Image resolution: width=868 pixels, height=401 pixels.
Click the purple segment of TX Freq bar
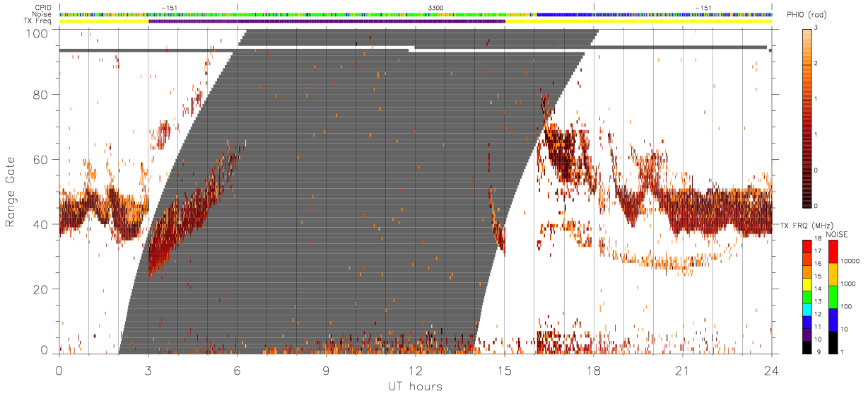(x=327, y=21)
